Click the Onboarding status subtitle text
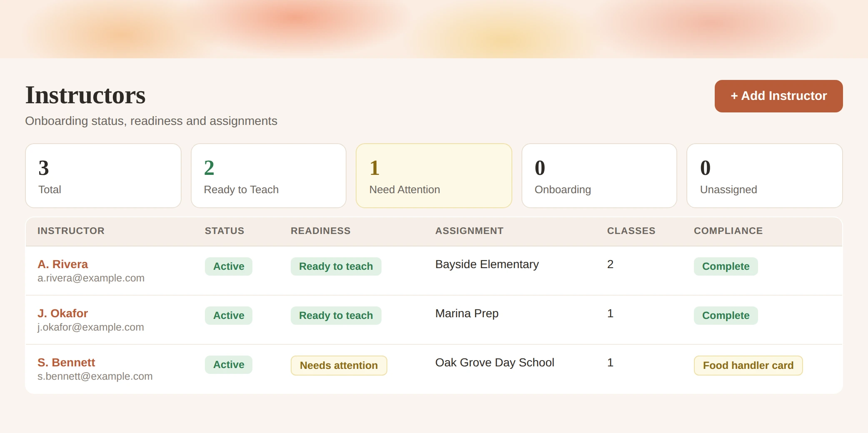868x433 pixels. pos(151,121)
